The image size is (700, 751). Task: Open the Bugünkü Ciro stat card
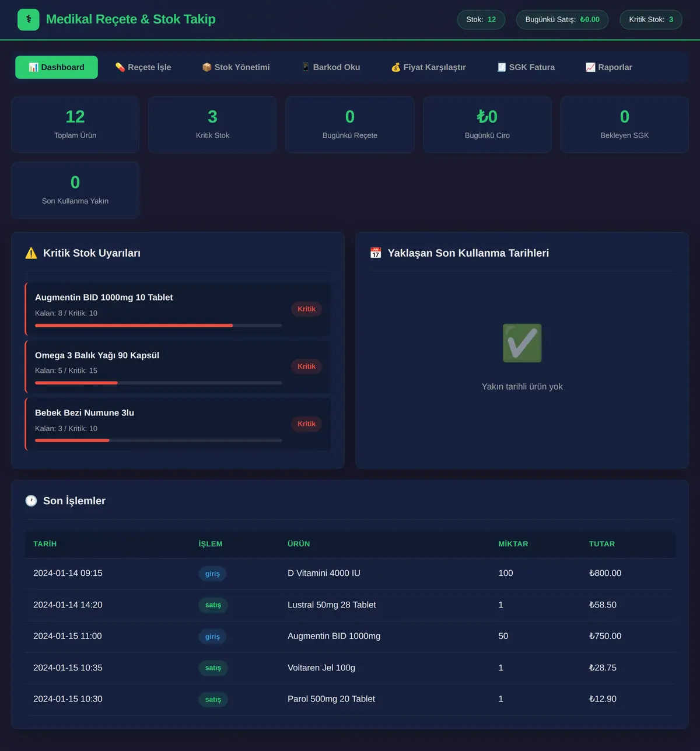(487, 125)
